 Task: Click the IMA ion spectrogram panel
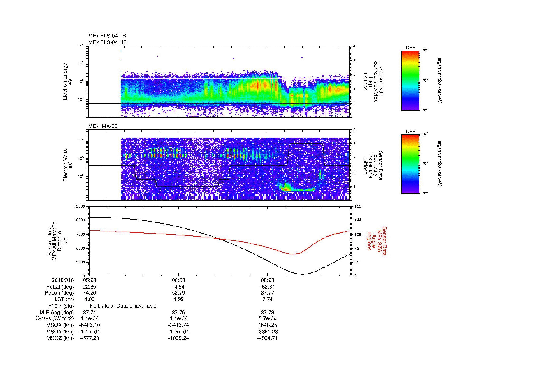click(219, 165)
